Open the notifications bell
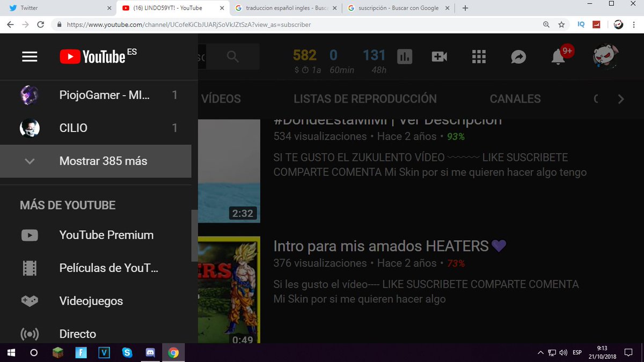 (558, 57)
